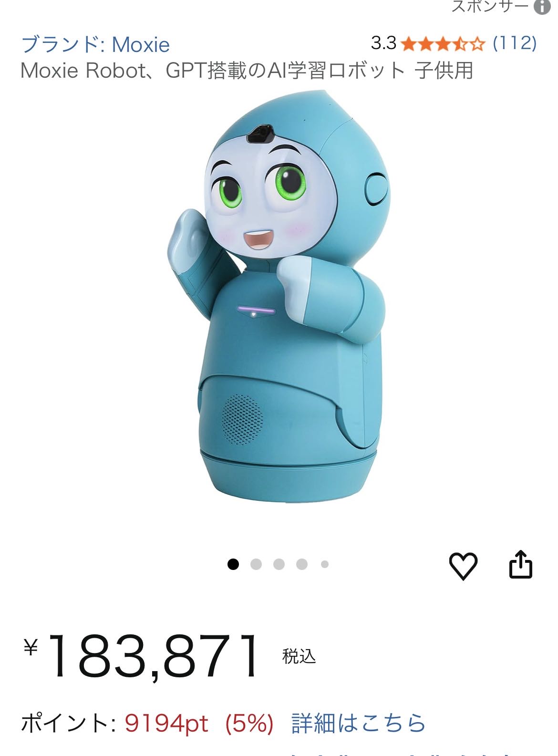Viewport: 558px width, 756px height.
Task: Switch to the second product image dot
Action: click(256, 564)
